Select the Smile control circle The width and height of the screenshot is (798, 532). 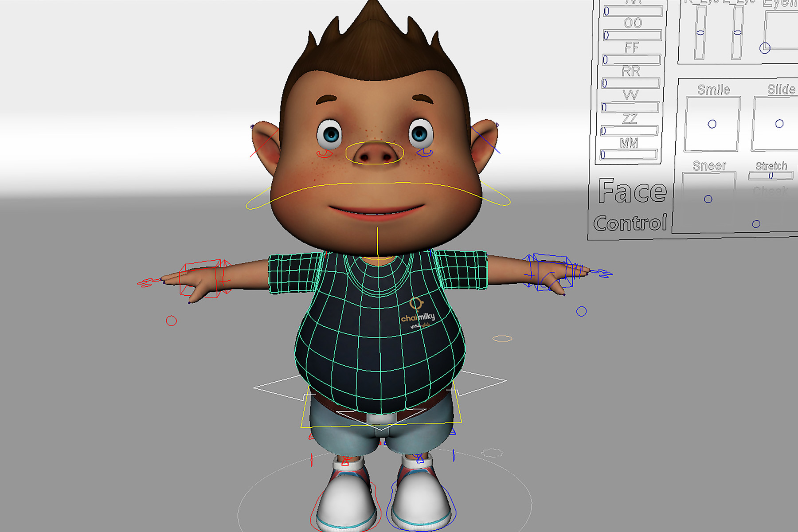tap(712, 124)
